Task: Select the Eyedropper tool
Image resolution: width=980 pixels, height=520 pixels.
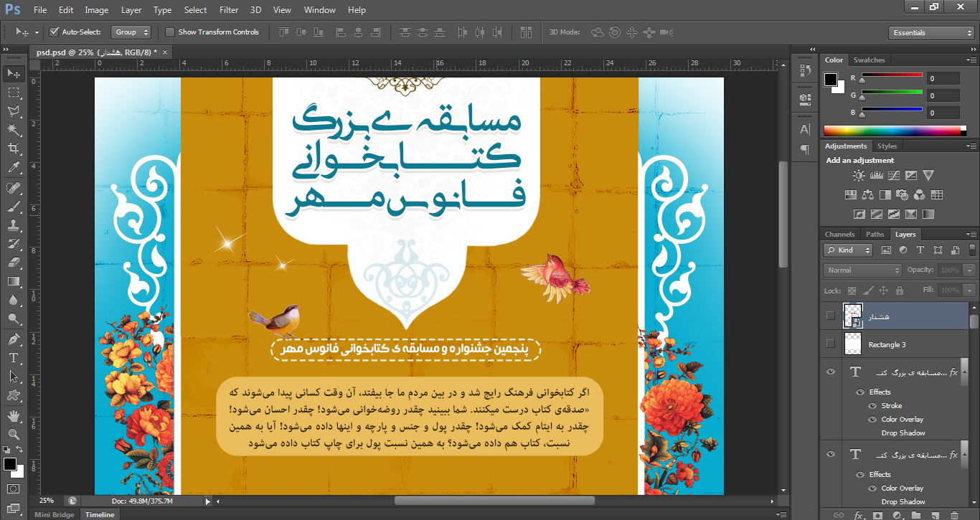Action: tap(13, 168)
